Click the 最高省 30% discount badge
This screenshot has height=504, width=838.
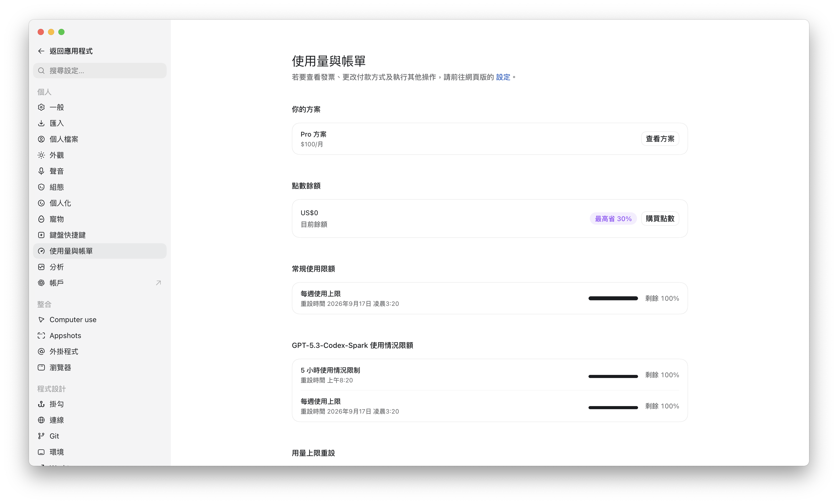coord(613,219)
